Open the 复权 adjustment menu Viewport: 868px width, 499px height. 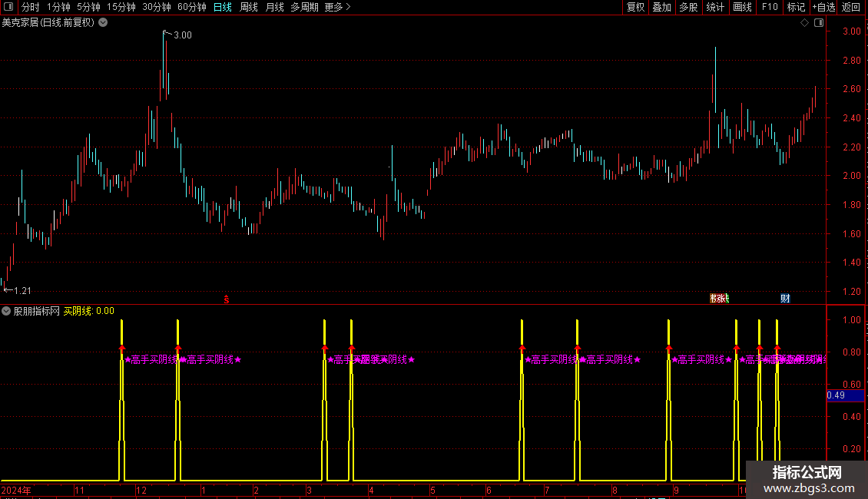[x=635, y=7]
